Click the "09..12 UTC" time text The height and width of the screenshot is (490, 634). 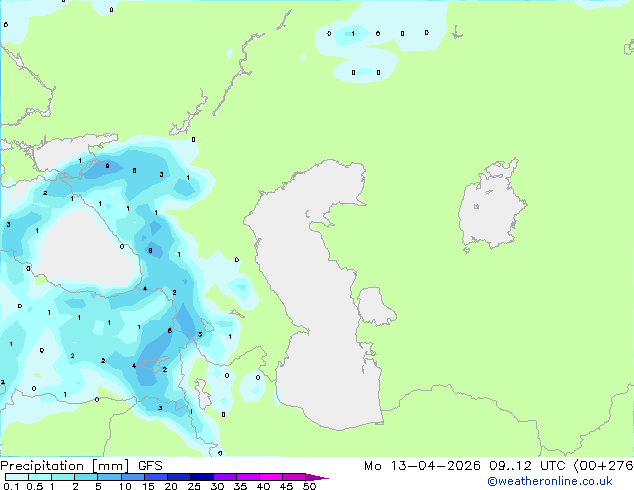(528, 466)
